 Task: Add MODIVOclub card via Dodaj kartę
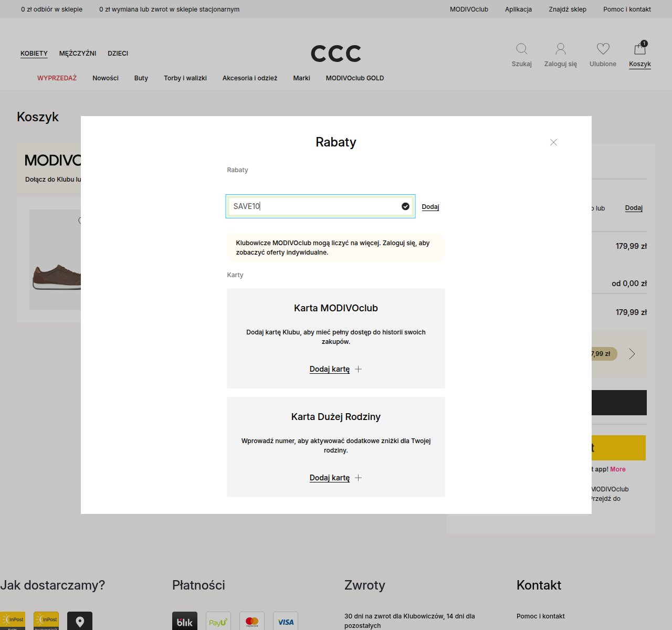[330, 369]
